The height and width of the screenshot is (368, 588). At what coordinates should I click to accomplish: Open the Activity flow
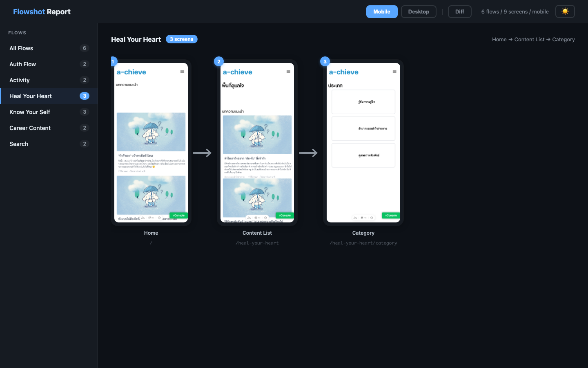tap(49, 80)
